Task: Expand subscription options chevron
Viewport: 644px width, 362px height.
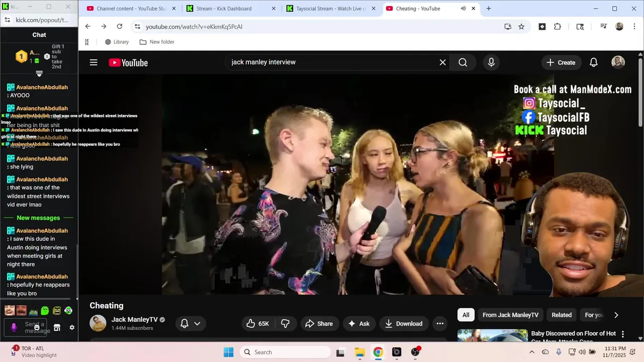Action: pyautogui.click(x=197, y=324)
